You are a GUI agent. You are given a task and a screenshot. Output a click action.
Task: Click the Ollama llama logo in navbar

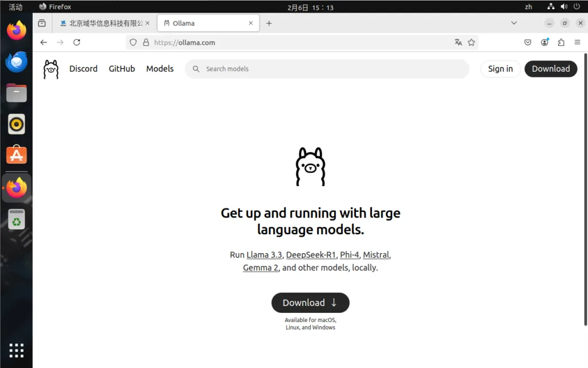[51, 69]
